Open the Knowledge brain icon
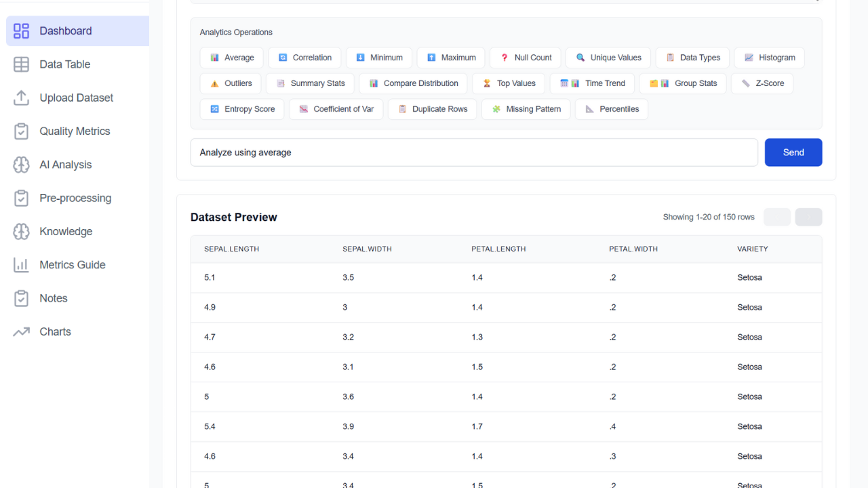The image size is (868, 488). pos(21,232)
